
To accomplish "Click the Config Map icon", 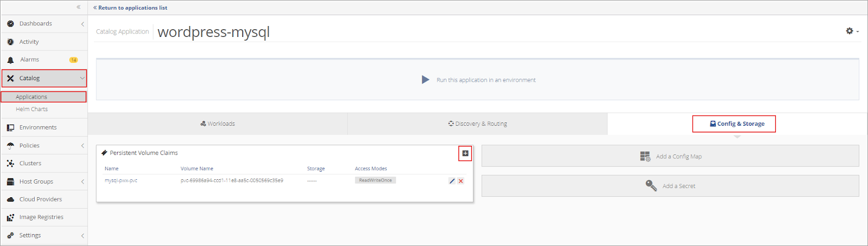I will coord(645,157).
